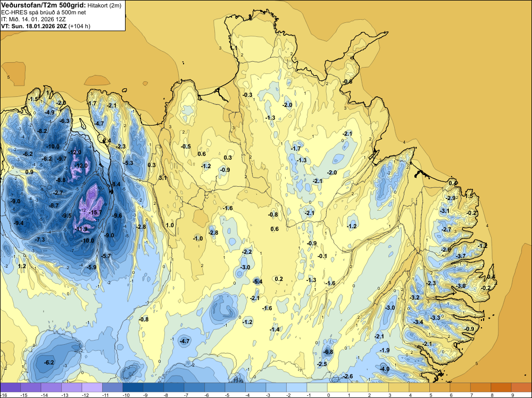This screenshot has height=398, width=532.
Task: Click the '-2.9' temperature label
Action: (451, 198)
